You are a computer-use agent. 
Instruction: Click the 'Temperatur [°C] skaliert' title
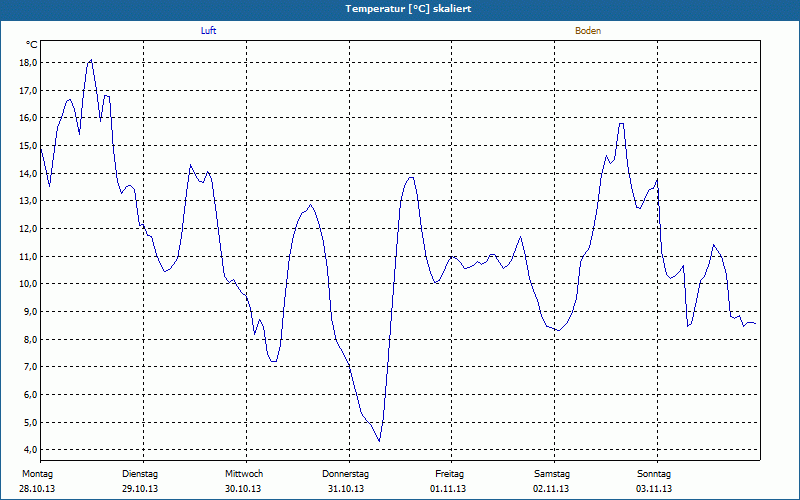point(408,9)
